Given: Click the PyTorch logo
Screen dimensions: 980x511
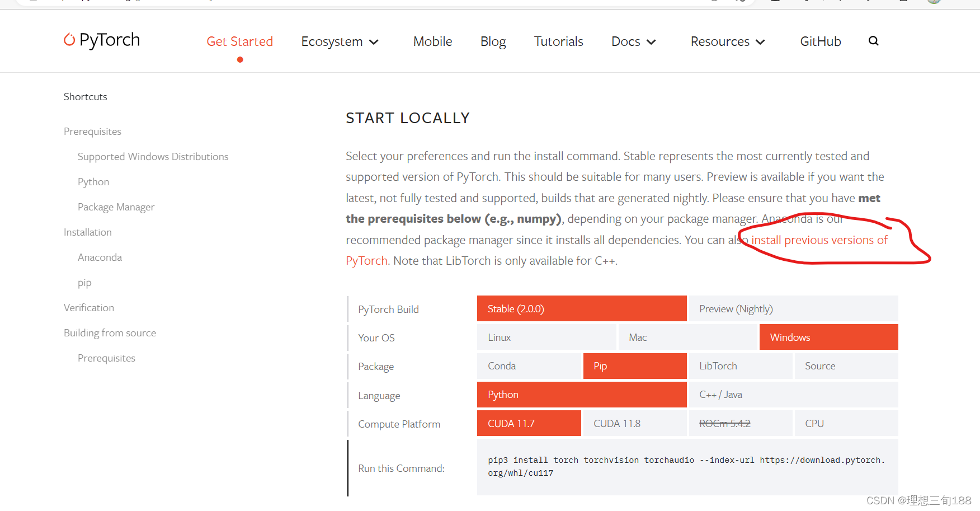Looking at the screenshot, I should coord(101,40).
